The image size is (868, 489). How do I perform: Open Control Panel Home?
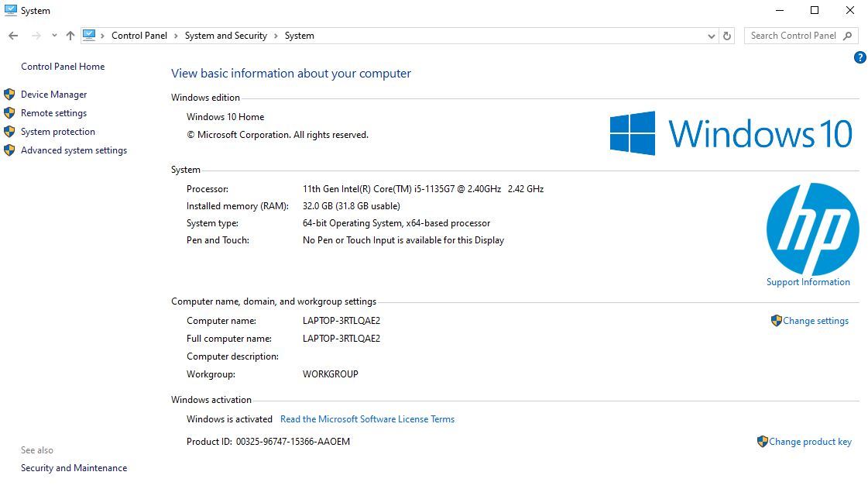(63, 67)
